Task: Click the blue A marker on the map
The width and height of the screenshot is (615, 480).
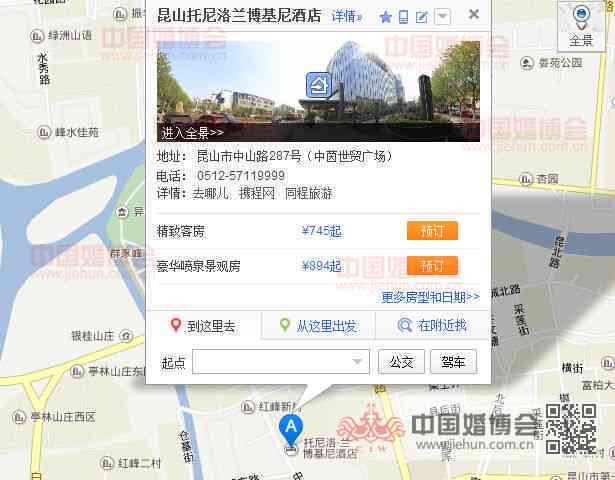Action: point(291,429)
